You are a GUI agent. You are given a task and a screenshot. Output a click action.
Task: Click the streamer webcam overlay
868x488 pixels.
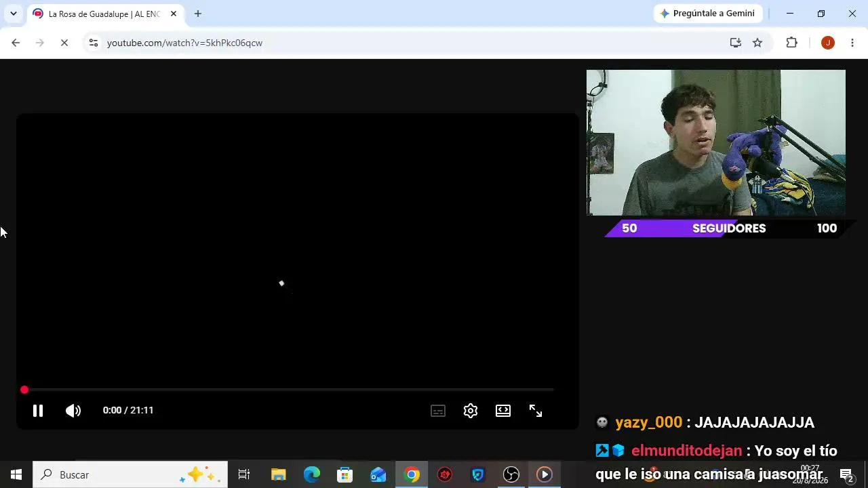pos(716,142)
